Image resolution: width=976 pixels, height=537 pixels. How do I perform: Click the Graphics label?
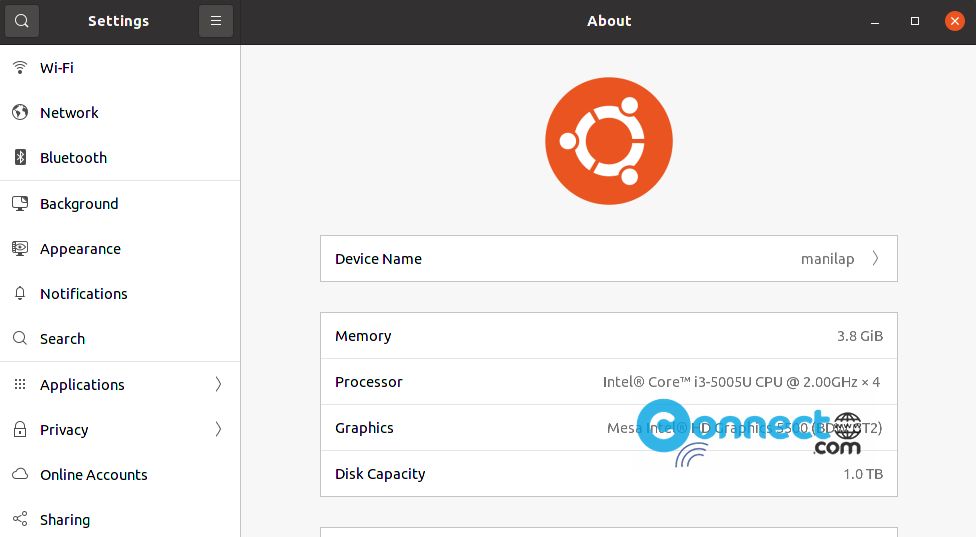tap(364, 428)
